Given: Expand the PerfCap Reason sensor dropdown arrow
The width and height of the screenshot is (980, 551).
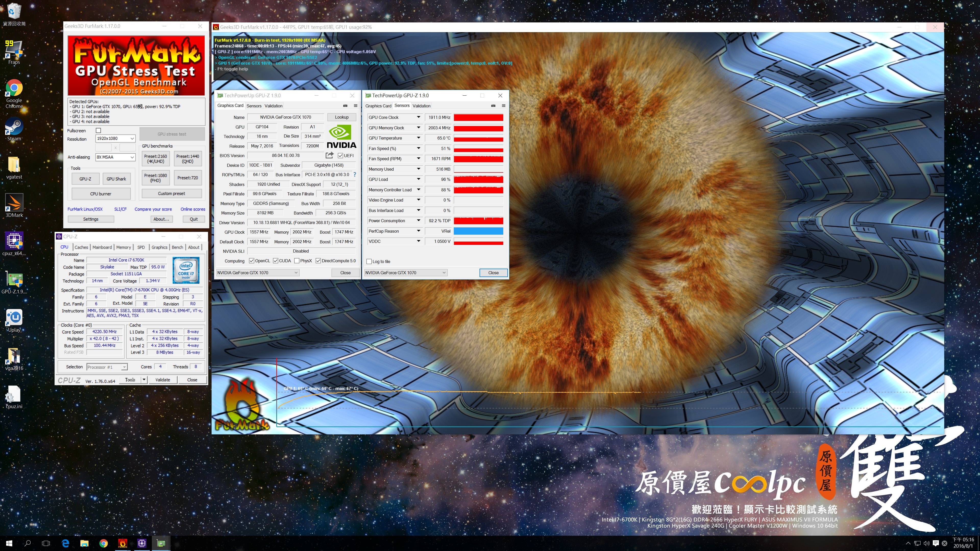Looking at the screenshot, I should [x=418, y=231].
